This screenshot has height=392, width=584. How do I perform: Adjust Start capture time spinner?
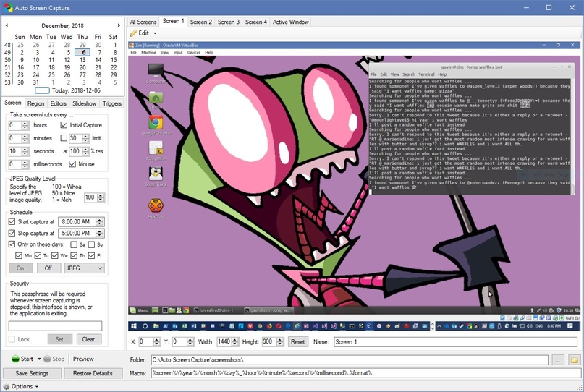[99, 222]
